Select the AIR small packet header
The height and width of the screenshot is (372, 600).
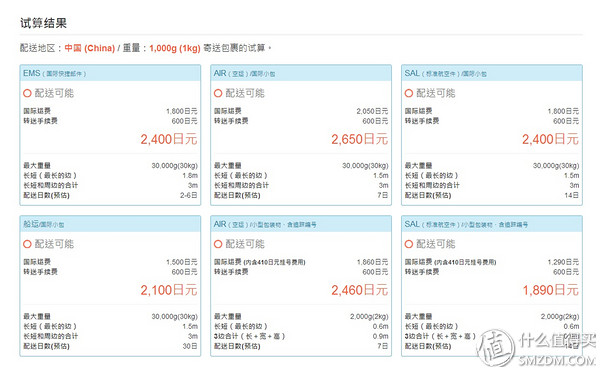tap(301, 224)
